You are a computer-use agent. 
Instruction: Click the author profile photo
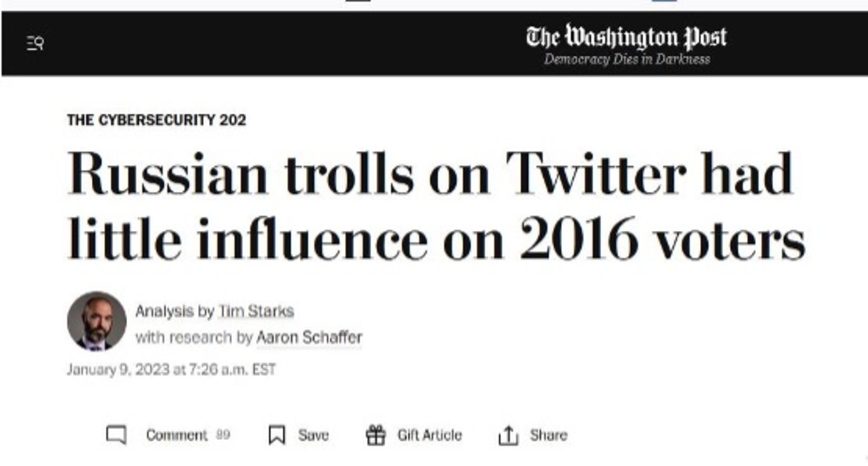[97, 321]
